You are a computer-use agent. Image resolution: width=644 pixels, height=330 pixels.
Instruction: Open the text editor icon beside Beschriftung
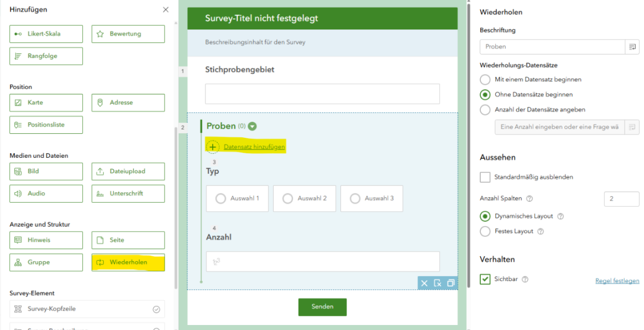point(632,47)
